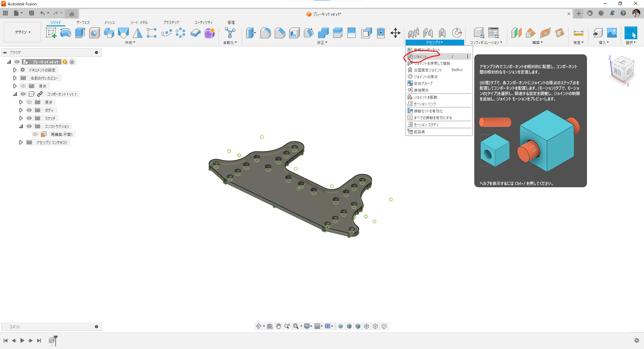Select モーション スタディ menu entry

[x=426, y=125]
